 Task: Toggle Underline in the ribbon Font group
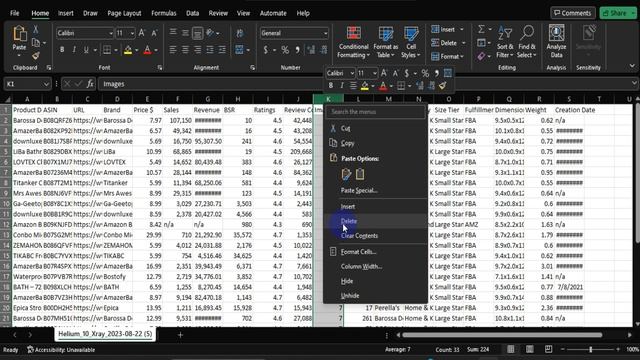pos(86,50)
